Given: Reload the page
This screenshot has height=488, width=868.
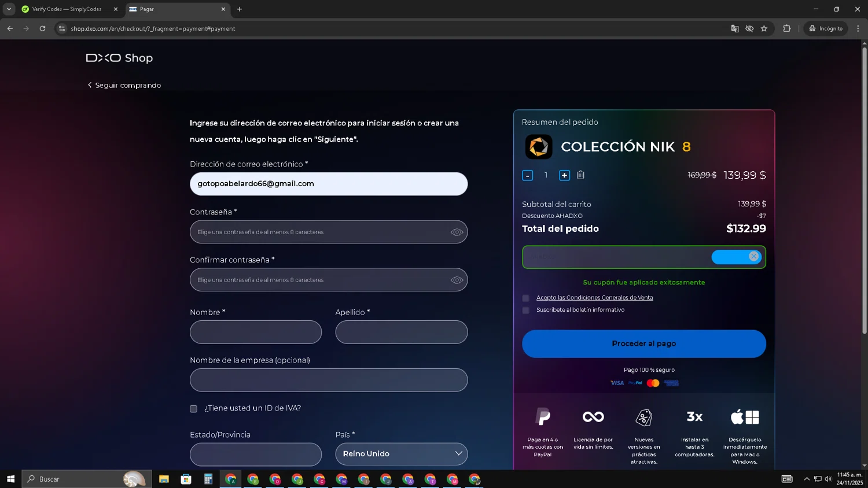Looking at the screenshot, I should (x=42, y=28).
